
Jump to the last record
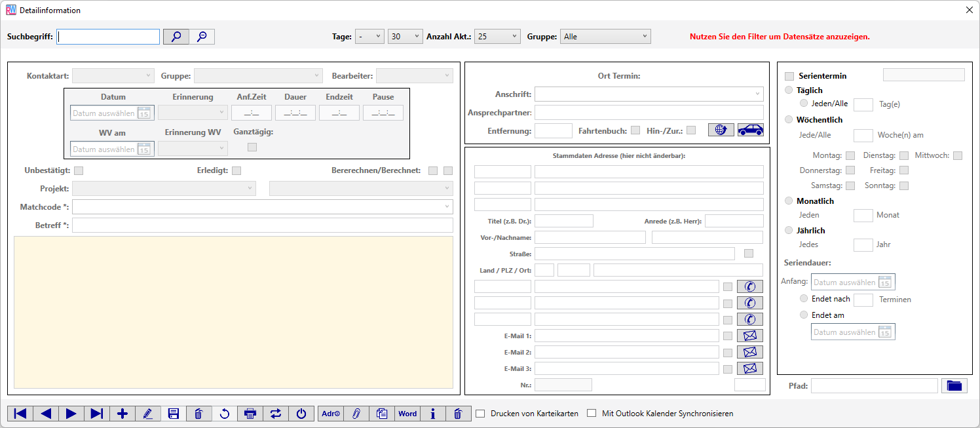point(97,414)
